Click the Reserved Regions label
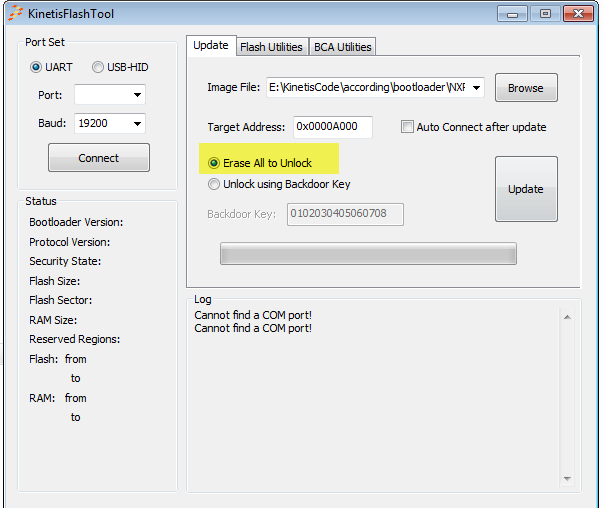The height and width of the screenshot is (508, 602). [x=74, y=339]
